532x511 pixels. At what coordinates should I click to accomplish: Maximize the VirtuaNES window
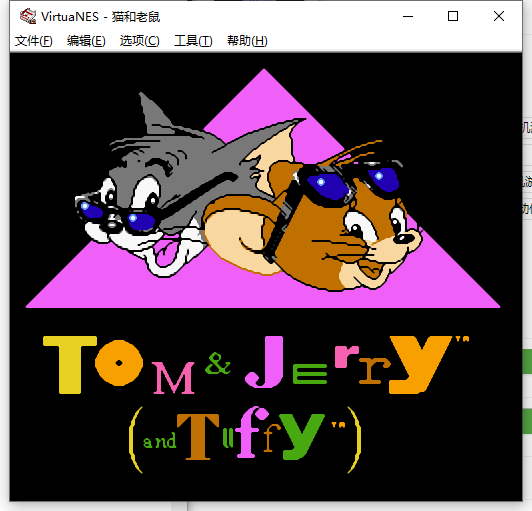pos(453,16)
